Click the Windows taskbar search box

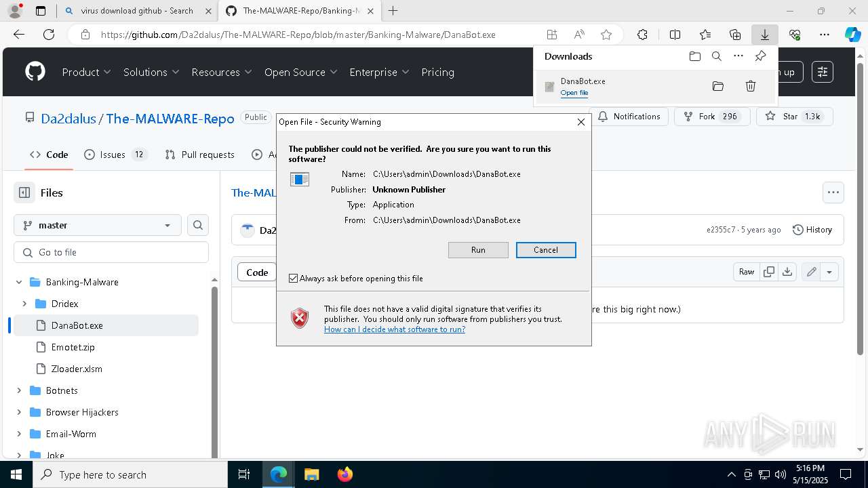130,474
